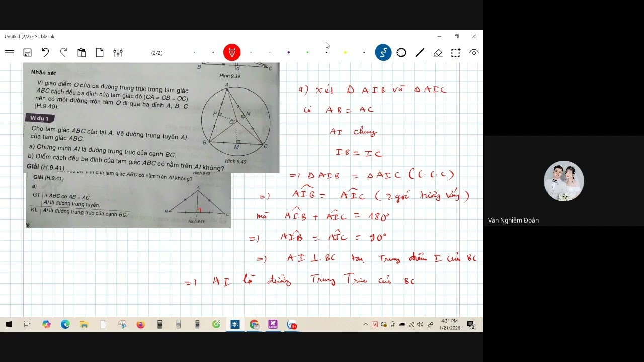Open the notification center icon
Image resolution: width=644 pixels, height=362 pixels.
point(471,325)
